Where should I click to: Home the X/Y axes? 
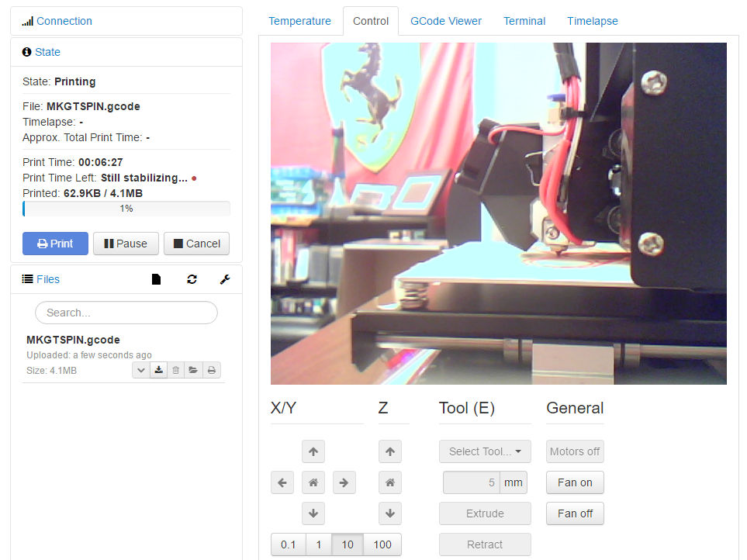coord(313,482)
